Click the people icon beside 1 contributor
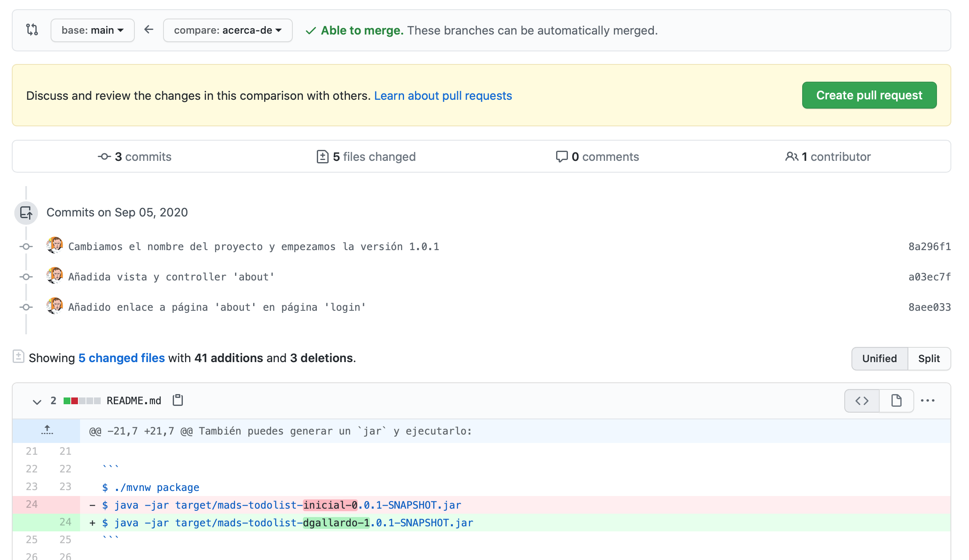The width and height of the screenshot is (969, 560). coord(792,157)
